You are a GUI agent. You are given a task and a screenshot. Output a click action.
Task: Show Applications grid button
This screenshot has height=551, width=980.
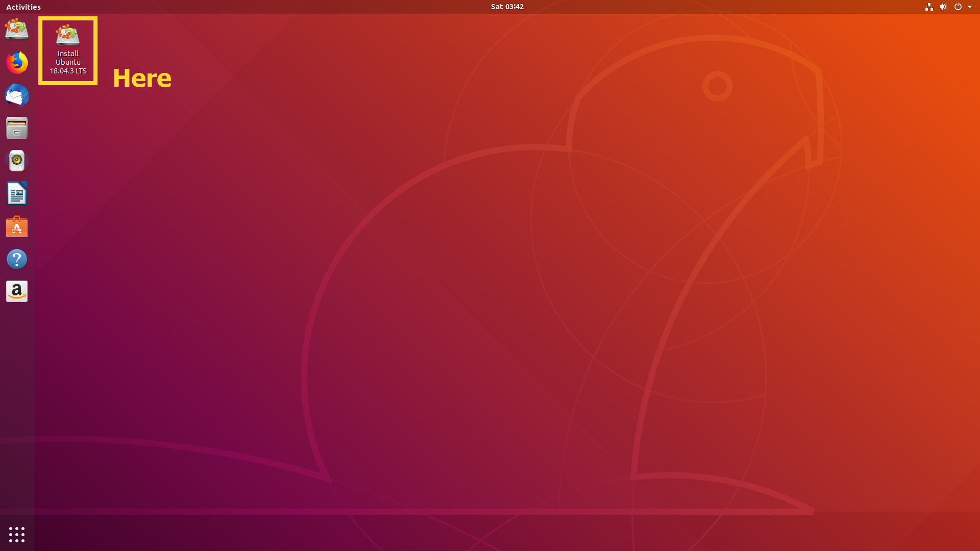tap(17, 534)
